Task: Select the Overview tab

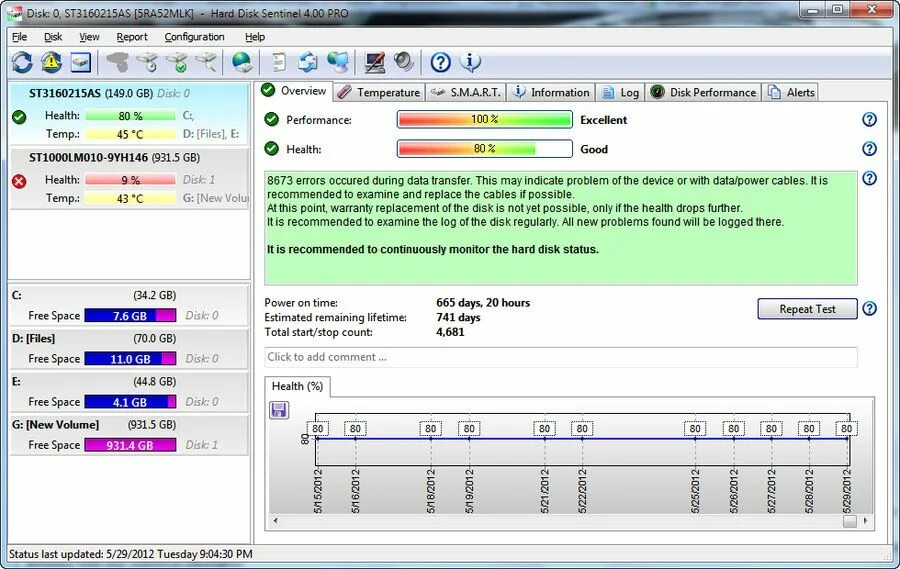Action: click(x=293, y=91)
